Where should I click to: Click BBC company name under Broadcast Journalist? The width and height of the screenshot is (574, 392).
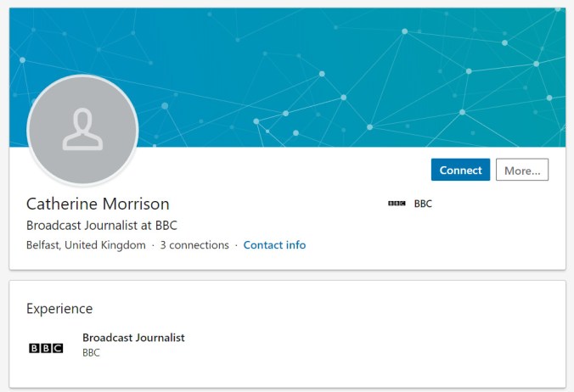tap(91, 352)
